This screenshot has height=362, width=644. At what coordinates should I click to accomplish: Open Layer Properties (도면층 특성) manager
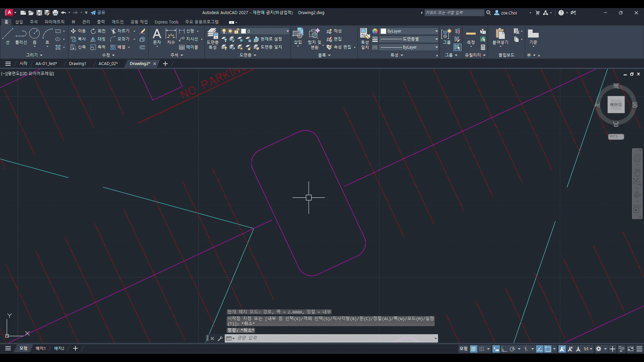[x=212, y=39]
